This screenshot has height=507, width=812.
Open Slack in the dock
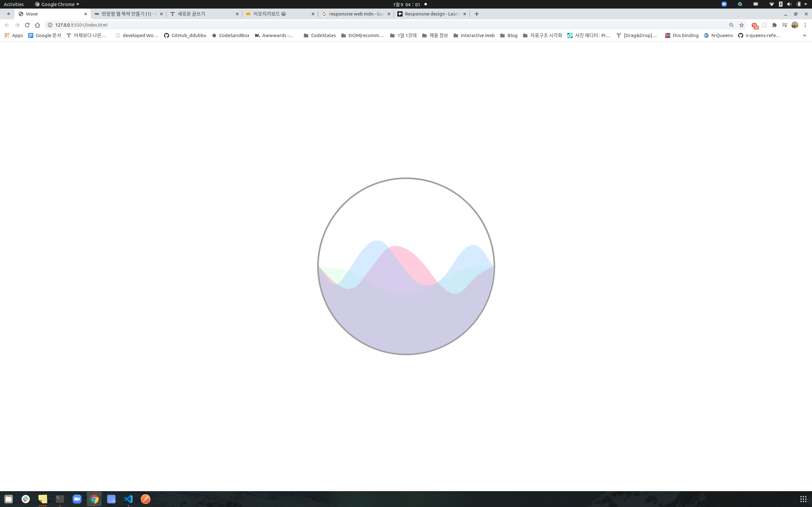pos(26,499)
